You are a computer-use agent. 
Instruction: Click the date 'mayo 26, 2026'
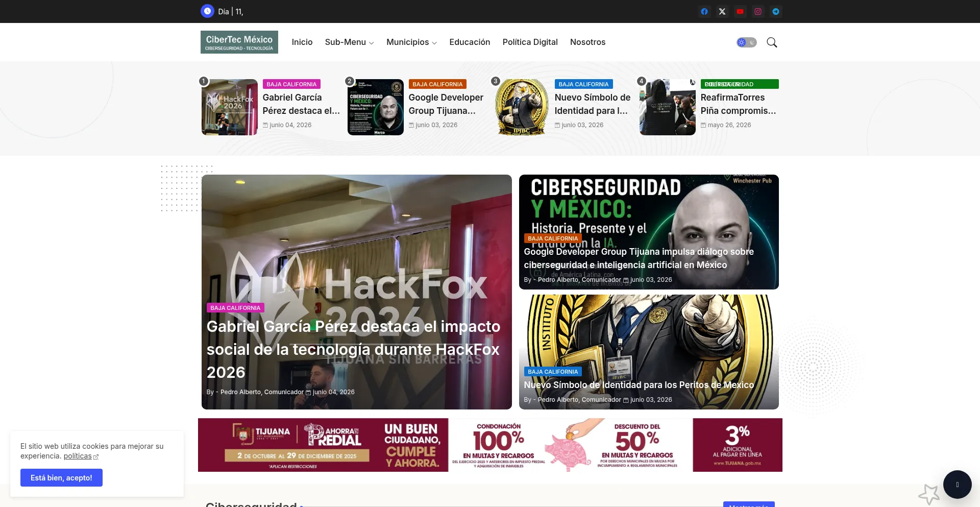pos(729,125)
